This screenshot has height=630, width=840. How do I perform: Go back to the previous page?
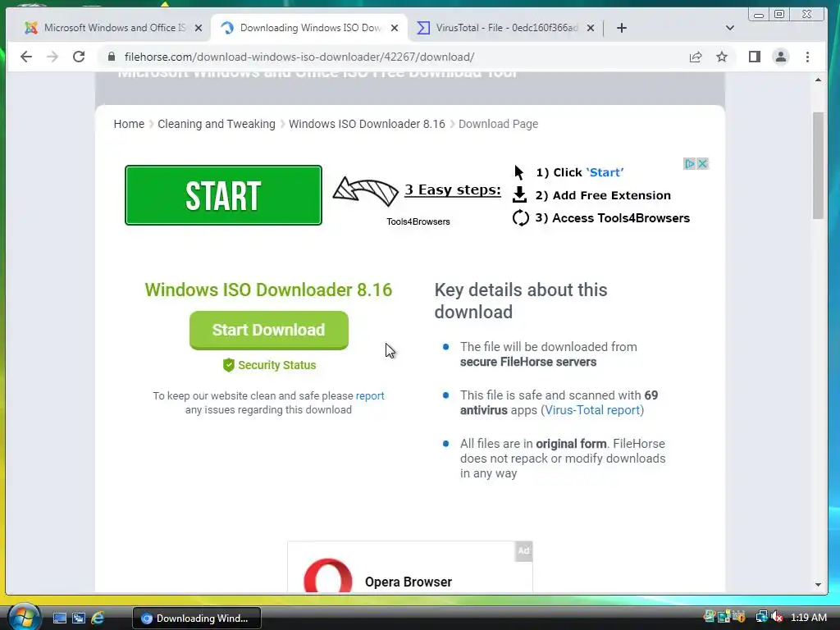[x=25, y=57]
